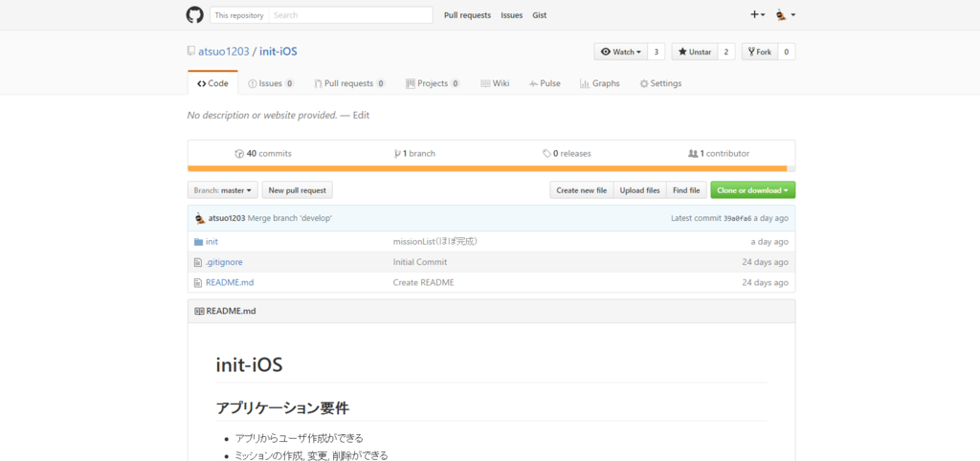
Task: Open the Graphs tab
Action: pos(599,83)
